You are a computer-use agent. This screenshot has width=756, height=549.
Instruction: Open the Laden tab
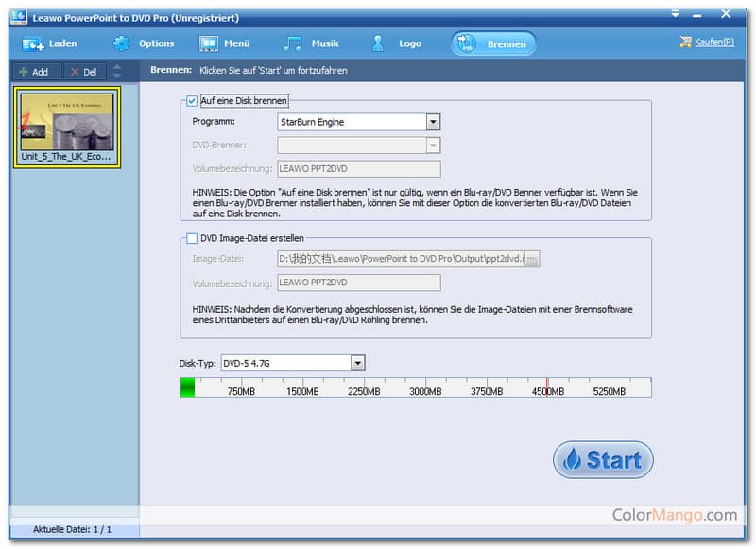[x=50, y=43]
